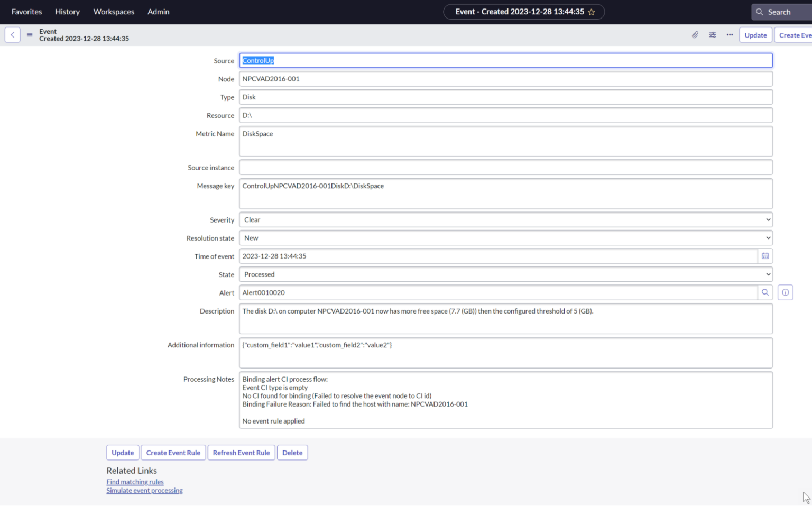Open the Time of event calendar picker

(765, 256)
